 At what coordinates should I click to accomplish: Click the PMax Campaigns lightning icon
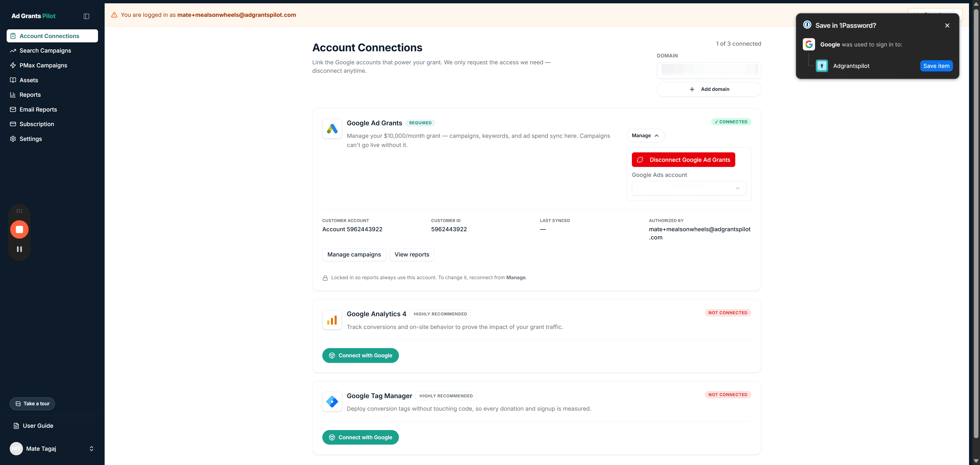coord(13,65)
